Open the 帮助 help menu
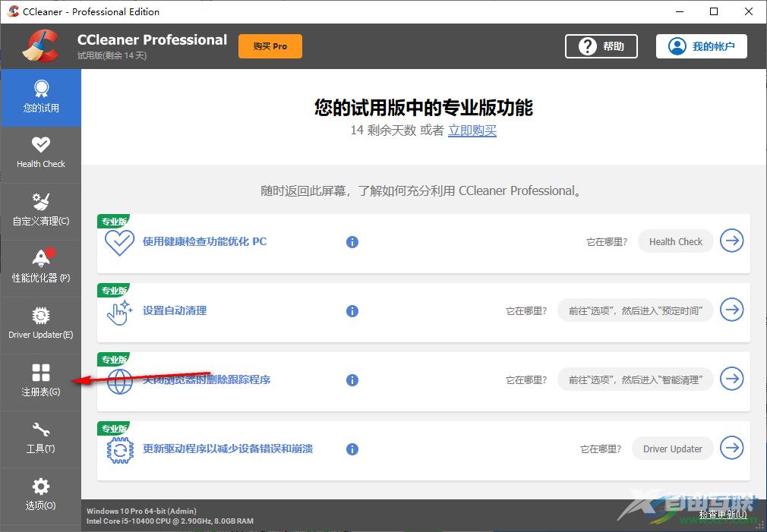This screenshot has width=767, height=532. click(x=601, y=46)
